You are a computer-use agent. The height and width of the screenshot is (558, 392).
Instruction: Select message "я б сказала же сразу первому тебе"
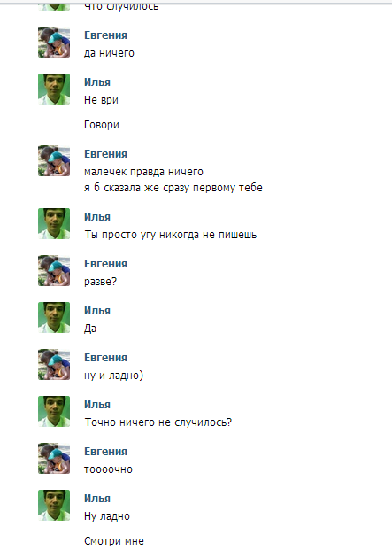(x=173, y=188)
